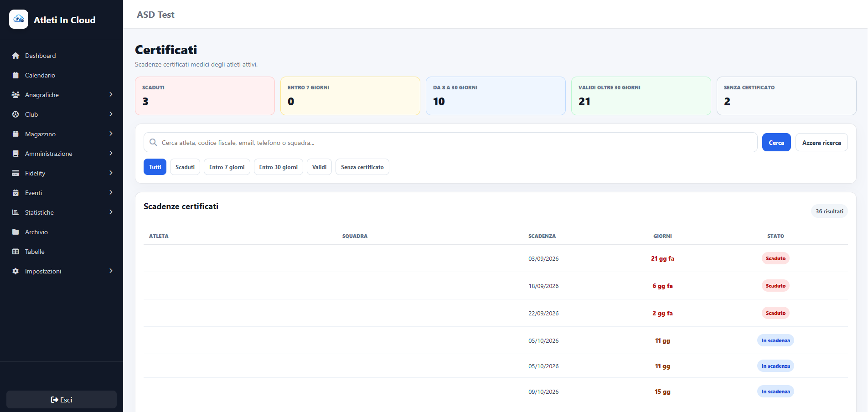
Task: Click the Eventi calendar-check icon
Action: (x=15, y=193)
